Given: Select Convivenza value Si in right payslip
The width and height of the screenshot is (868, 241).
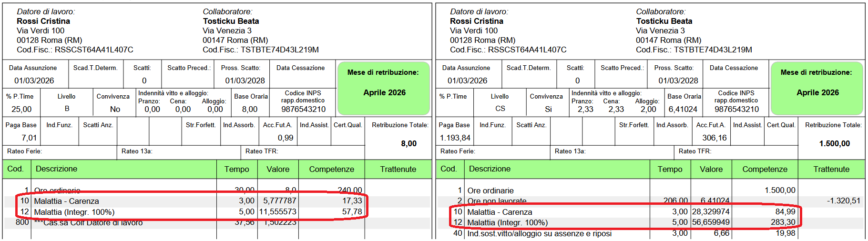Looking at the screenshot, I should (x=548, y=109).
